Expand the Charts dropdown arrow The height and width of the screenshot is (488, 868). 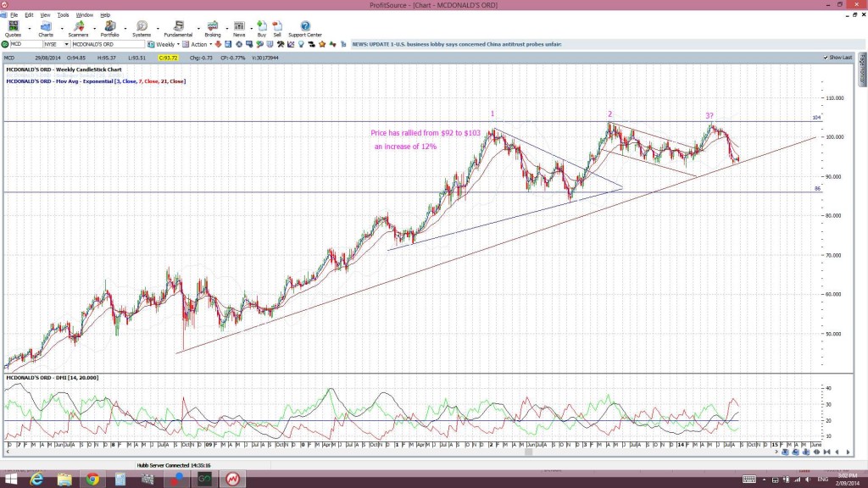pos(62,29)
